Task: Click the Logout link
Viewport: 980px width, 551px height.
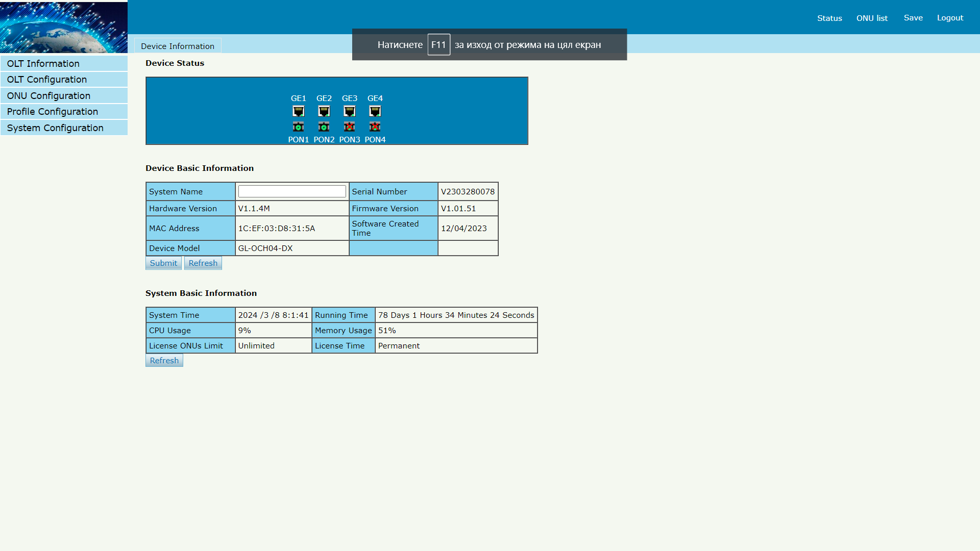Action: click(x=950, y=18)
